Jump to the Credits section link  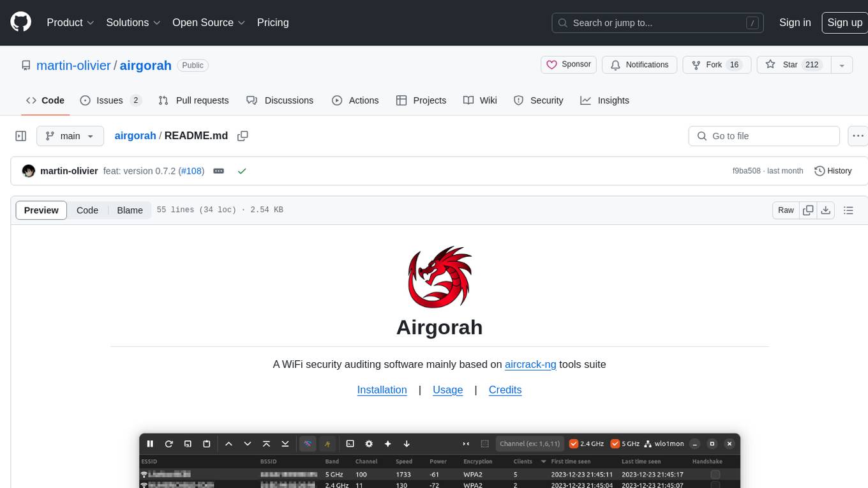[x=505, y=390]
